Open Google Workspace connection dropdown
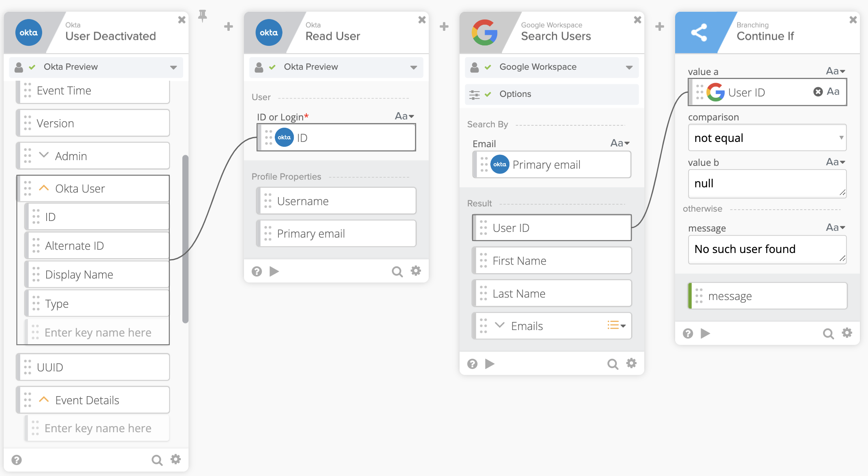 (629, 67)
